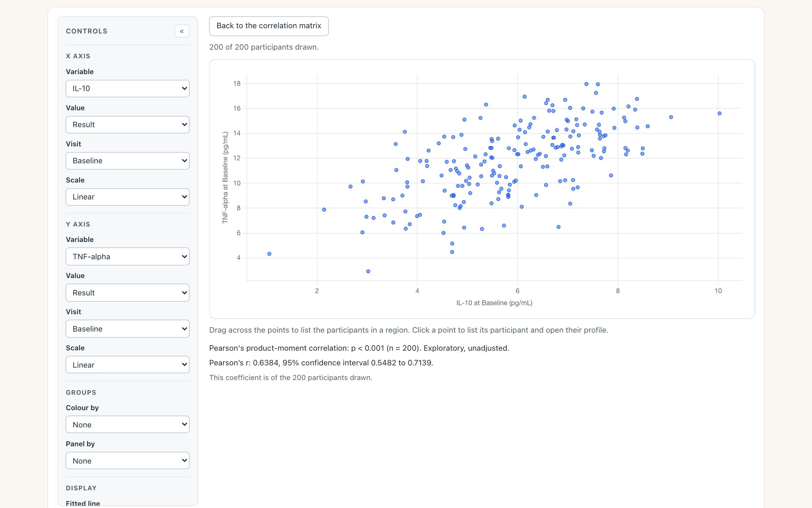Click the 'TNF-alpha at Baseline (pg/mL)' axis title

[x=225, y=178]
